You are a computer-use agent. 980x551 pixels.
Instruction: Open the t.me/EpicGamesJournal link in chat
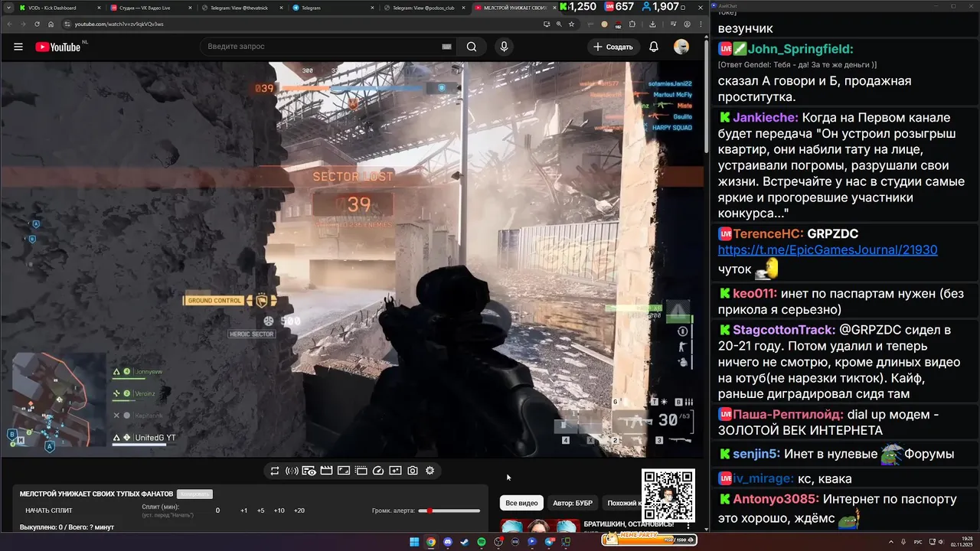click(x=828, y=250)
